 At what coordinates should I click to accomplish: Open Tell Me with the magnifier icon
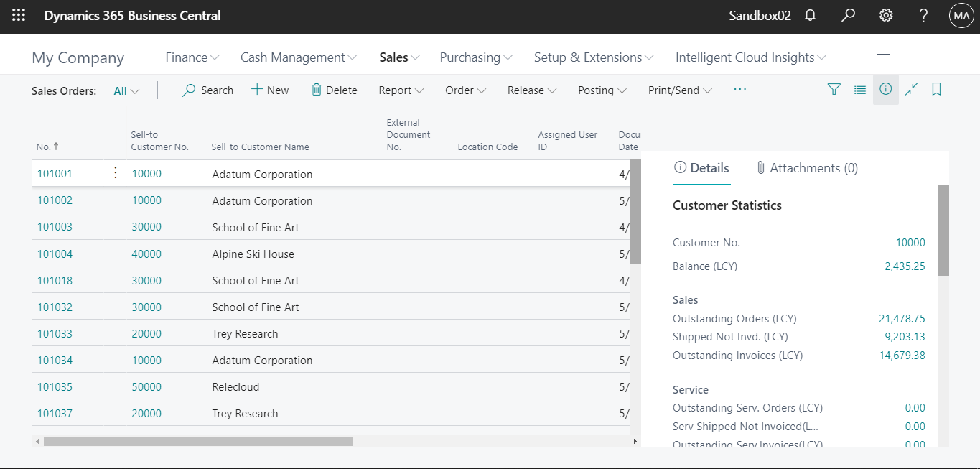(848, 15)
